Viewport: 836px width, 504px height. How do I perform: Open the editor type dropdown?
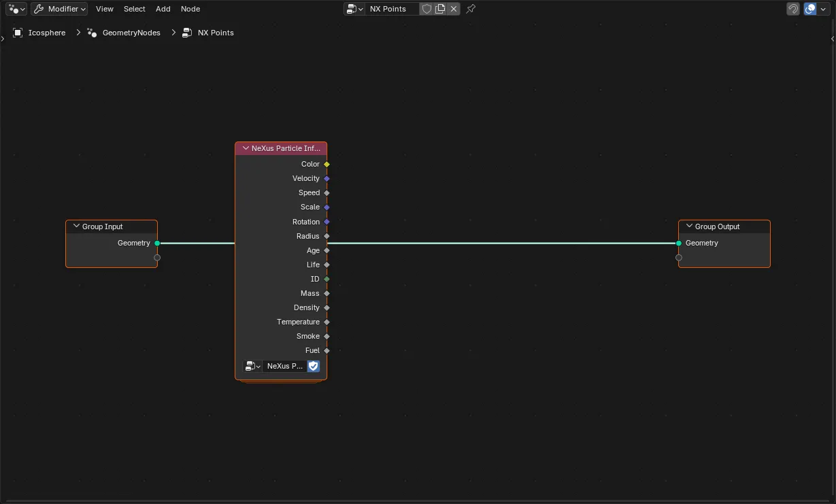16,9
